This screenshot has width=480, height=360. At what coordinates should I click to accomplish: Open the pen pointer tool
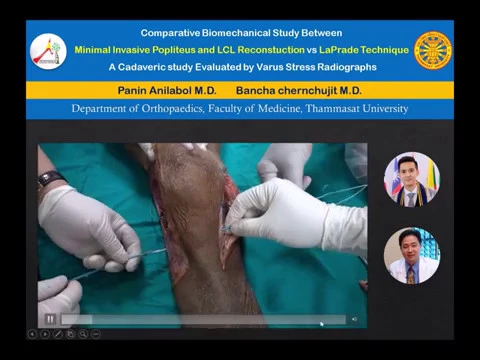coord(57,334)
